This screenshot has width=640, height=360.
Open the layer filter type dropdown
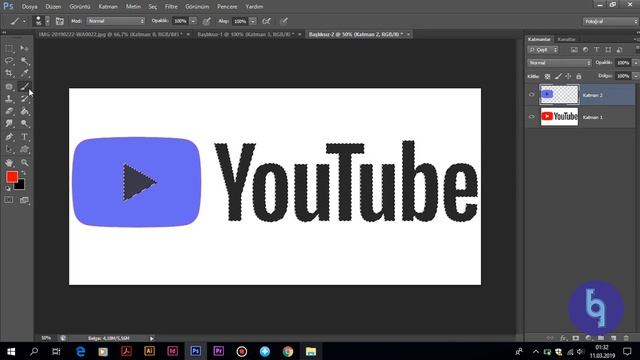pyautogui.click(x=543, y=50)
